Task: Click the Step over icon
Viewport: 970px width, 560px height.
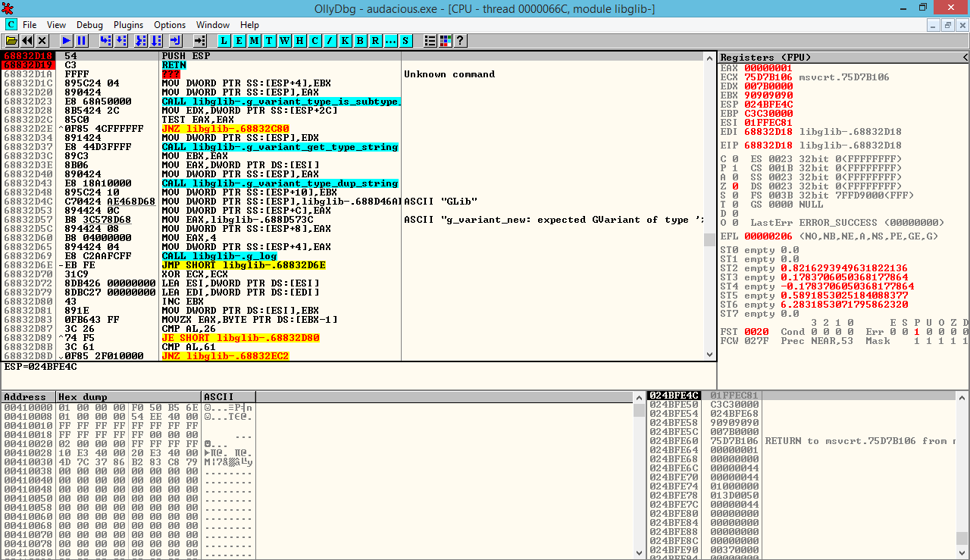Action: pos(121,40)
